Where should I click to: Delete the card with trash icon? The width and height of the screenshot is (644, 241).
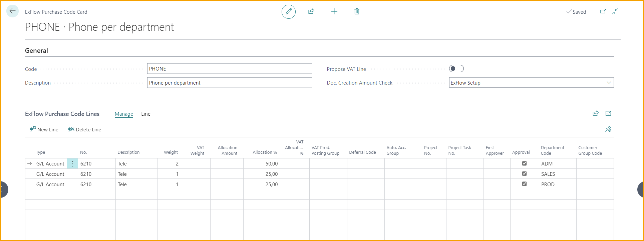pos(357,12)
